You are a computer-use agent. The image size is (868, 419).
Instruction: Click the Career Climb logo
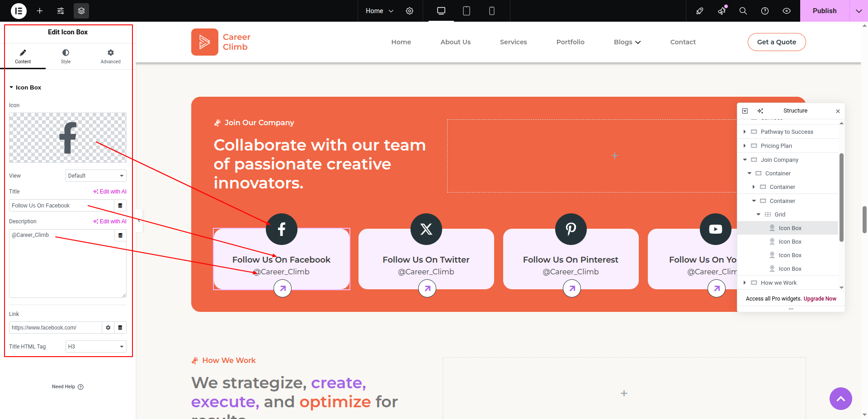(x=221, y=42)
